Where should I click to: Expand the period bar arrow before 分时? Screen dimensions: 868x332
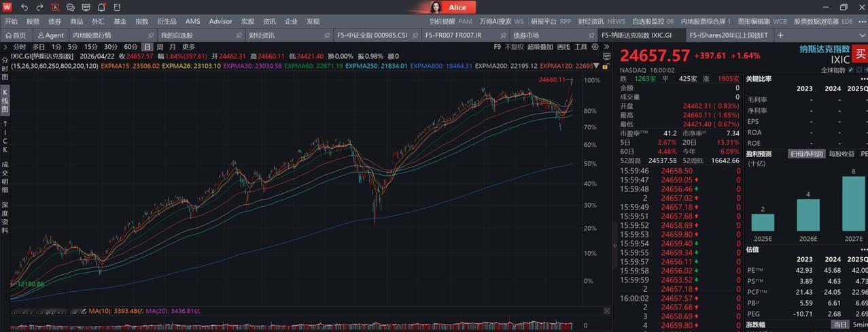(5, 47)
